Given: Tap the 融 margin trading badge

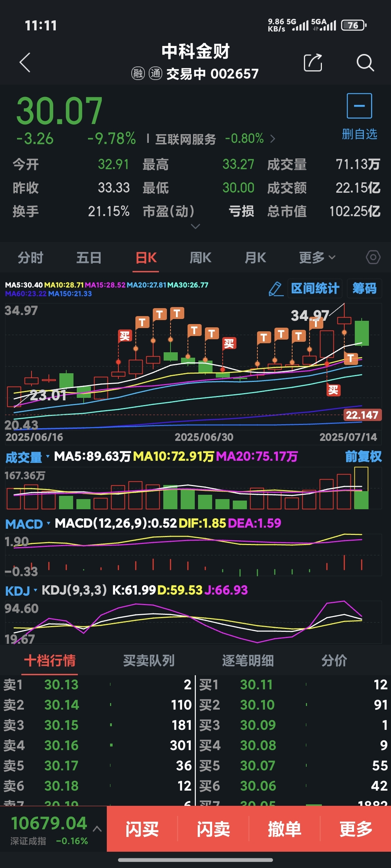Looking at the screenshot, I should (138, 73).
